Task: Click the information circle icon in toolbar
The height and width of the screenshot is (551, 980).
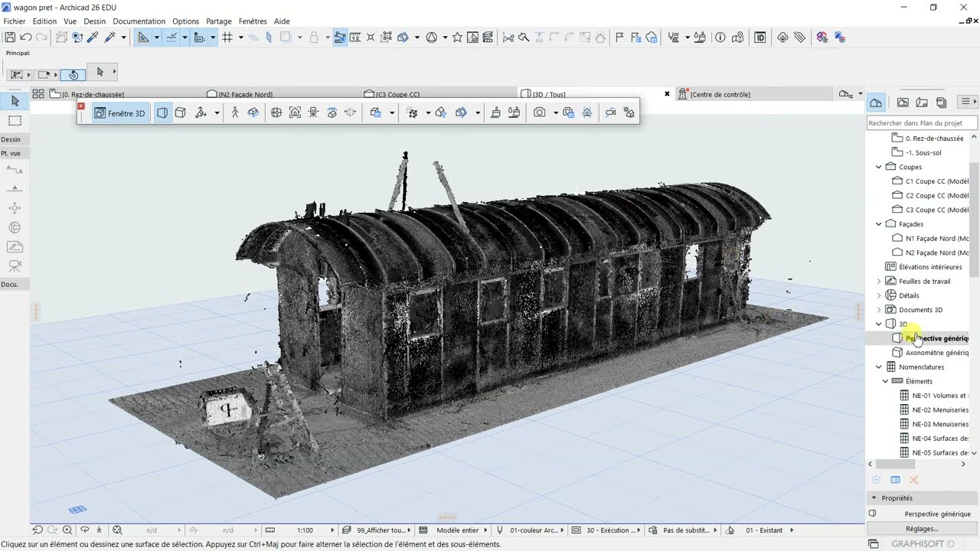Action: (720, 37)
